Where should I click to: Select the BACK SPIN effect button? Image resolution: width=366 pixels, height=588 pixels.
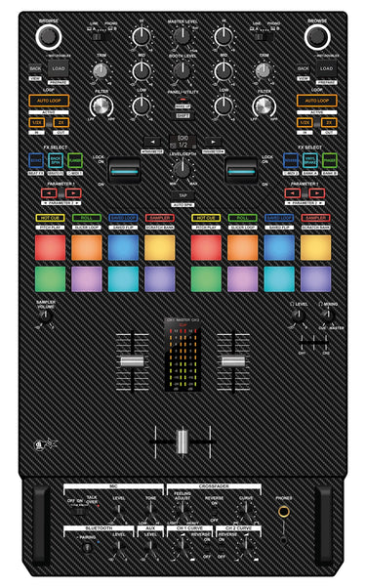56,161
